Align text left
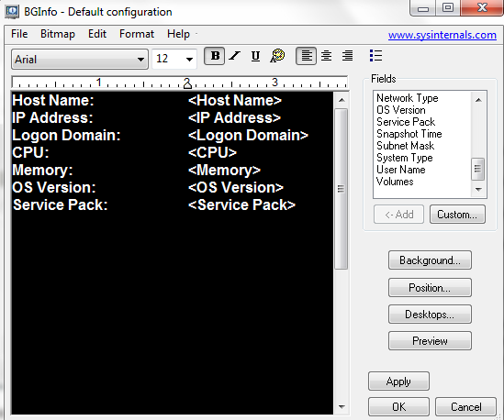504x420 pixels. (306, 56)
